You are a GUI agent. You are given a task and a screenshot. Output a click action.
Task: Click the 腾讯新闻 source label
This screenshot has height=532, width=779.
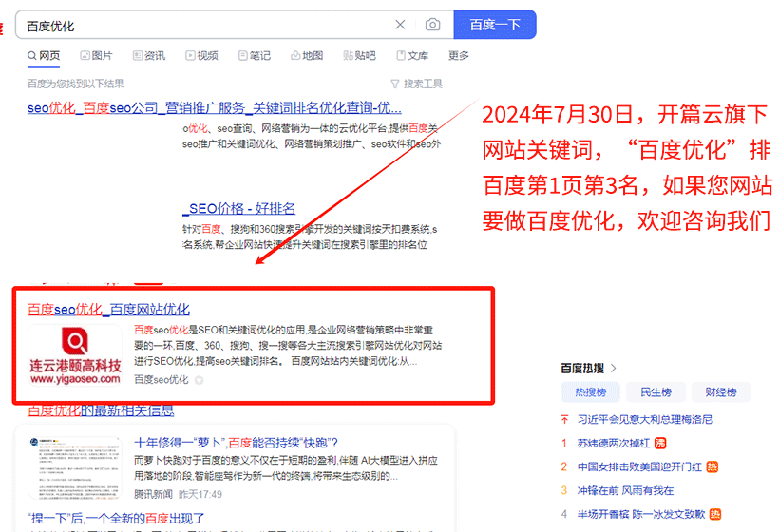153,494
